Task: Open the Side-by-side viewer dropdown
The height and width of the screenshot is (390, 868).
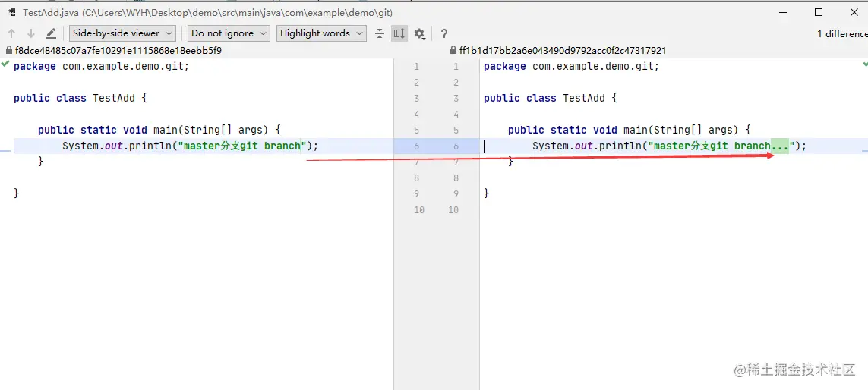Action: (x=122, y=33)
